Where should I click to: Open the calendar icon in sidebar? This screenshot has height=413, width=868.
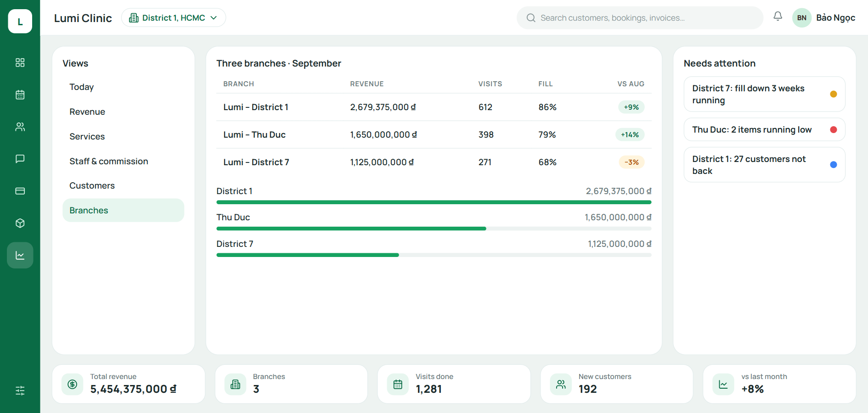coord(20,95)
